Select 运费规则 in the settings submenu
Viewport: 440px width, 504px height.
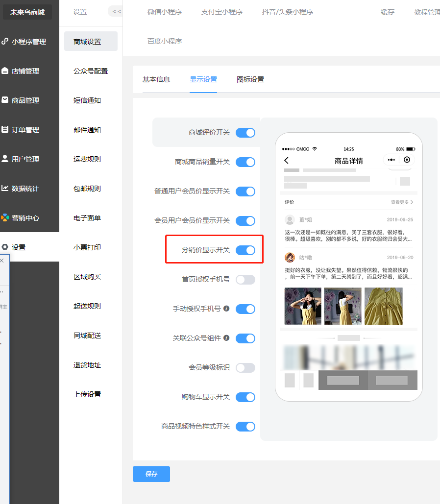87,159
